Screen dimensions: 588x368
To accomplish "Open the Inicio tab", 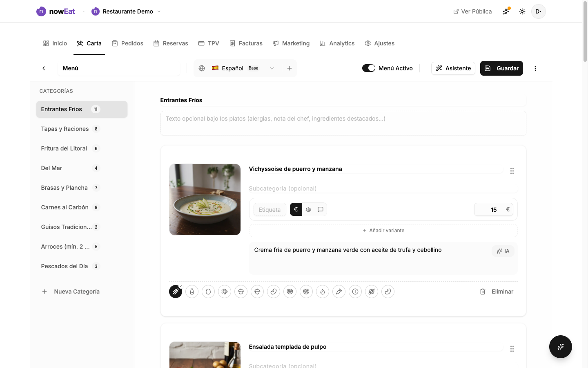I will [x=55, y=43].
